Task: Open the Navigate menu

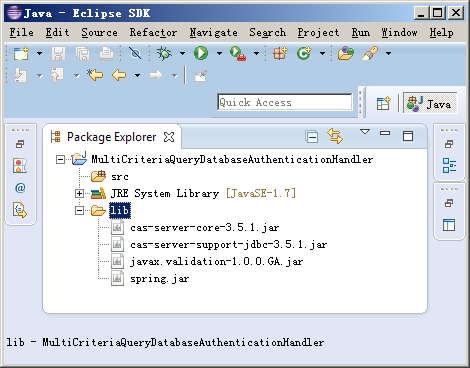Action: point(213,32)
